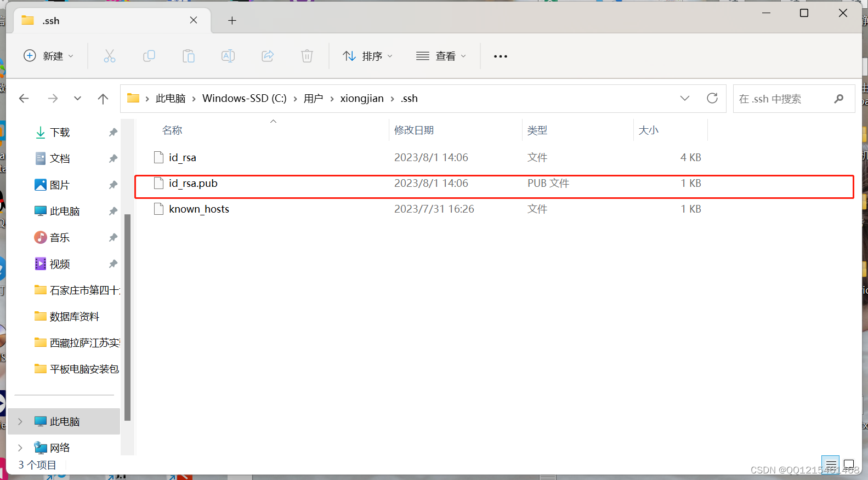Open the 排序 sort dropdown
This screenshot has height=480, width=868.
click(x=368, y=56)
